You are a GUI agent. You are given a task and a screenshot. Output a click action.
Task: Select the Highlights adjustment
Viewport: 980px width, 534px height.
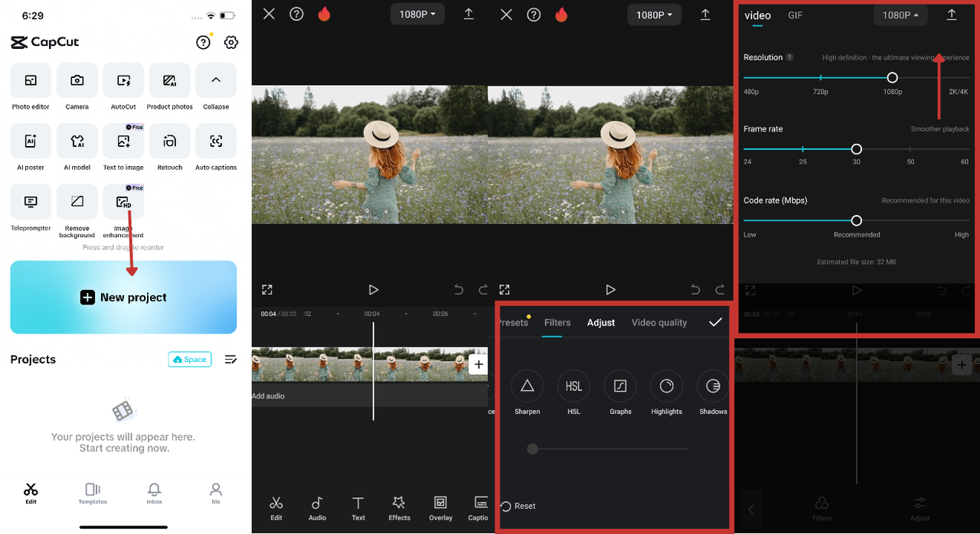pos(667,392)
